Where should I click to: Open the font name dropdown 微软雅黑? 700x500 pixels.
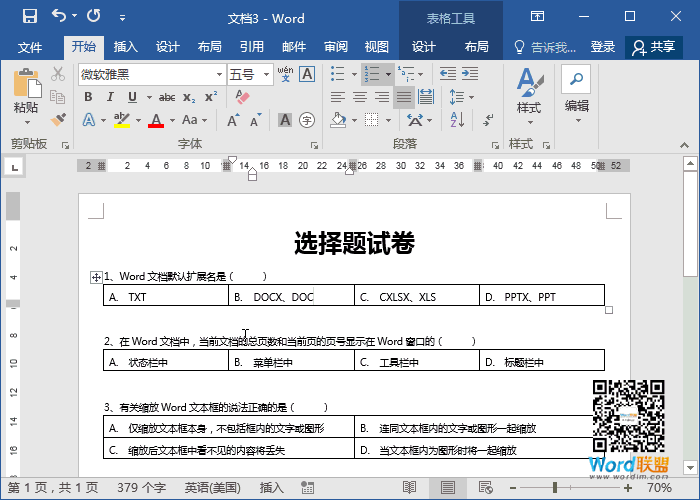tap(219, 75)
